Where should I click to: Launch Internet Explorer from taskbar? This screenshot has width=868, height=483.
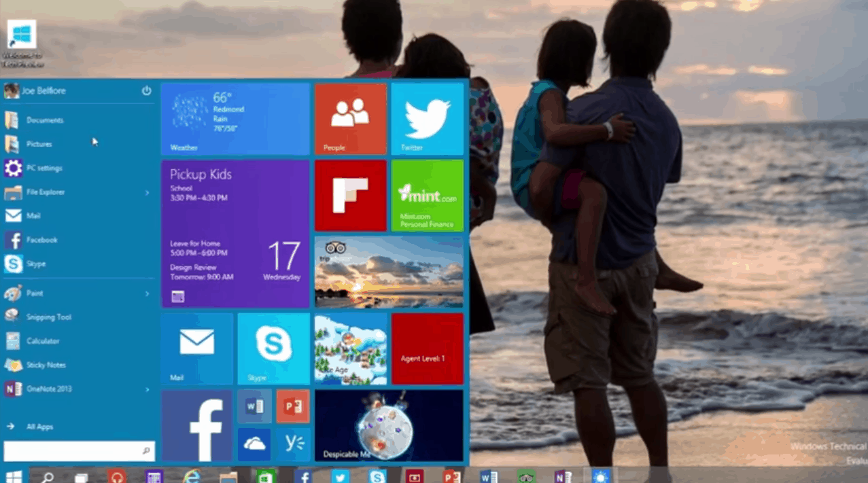192,477
